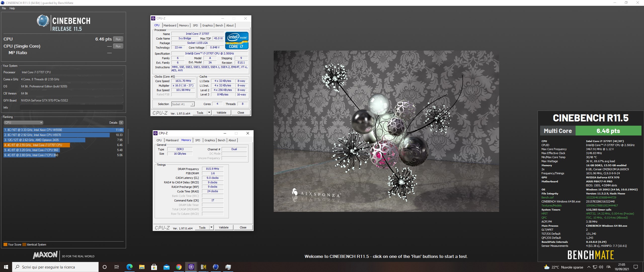
Task: Launch Microsoft Edge from the taskbar
Action: 129,267
